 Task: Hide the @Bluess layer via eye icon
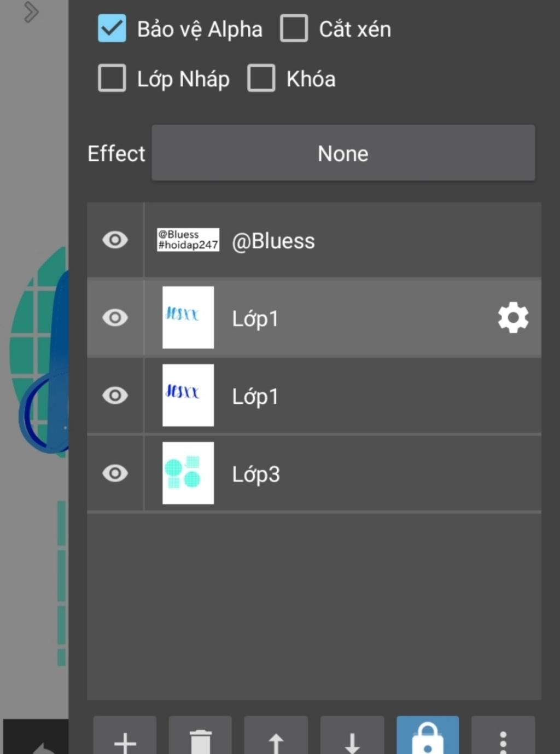click(115, 240)
